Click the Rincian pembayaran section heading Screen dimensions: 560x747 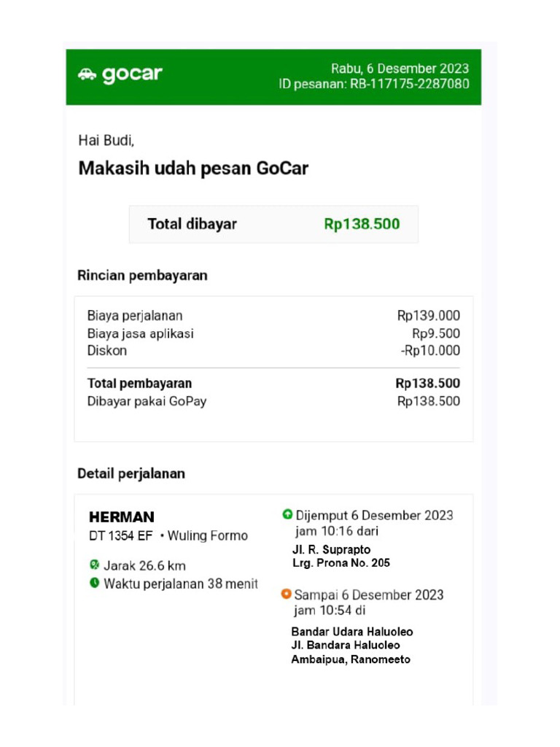pyautogui.click(x=142, y=276)
